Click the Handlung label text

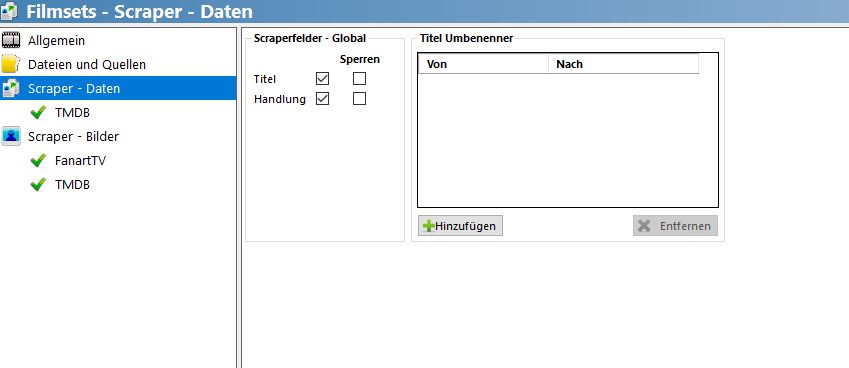coord(279,99)
